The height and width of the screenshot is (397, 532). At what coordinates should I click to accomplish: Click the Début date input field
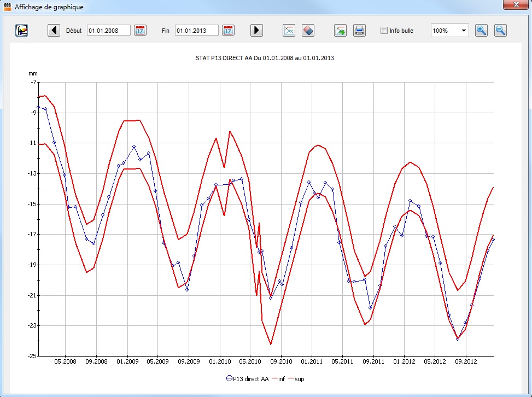pos(108,31)
